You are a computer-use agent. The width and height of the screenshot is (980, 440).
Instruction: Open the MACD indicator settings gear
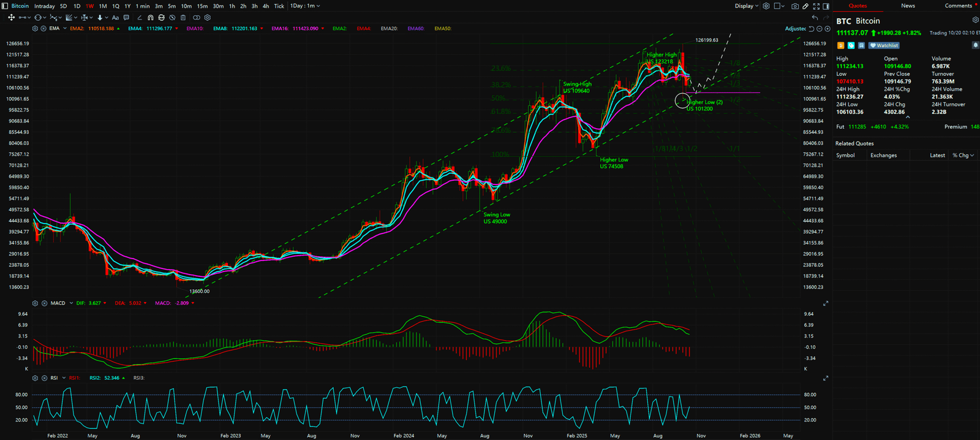(35, 303)
